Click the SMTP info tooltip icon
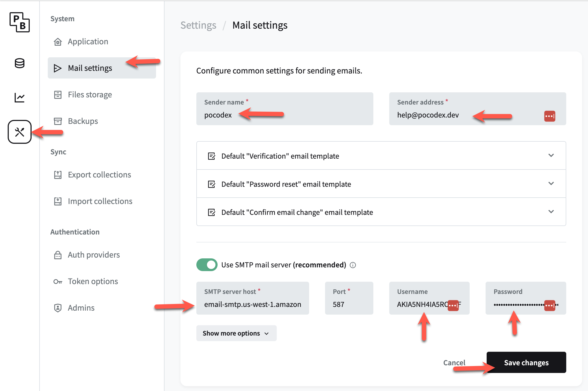Viewport: 588px width, 391px height. click(353, 265)
